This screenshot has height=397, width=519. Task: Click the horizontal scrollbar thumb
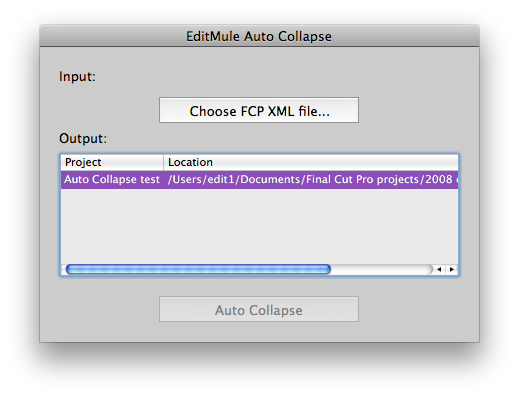click(x=198, y=269)
